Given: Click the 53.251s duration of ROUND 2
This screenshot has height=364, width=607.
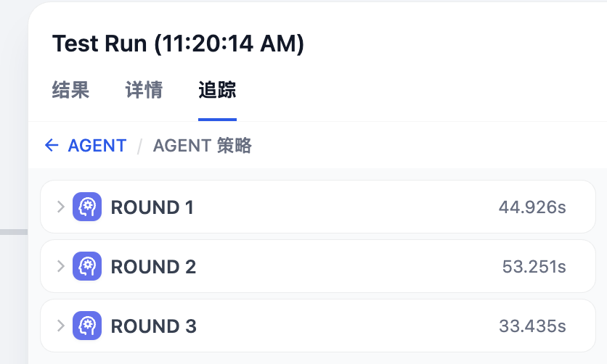Looking at the screenshot, I should (534, 267).
